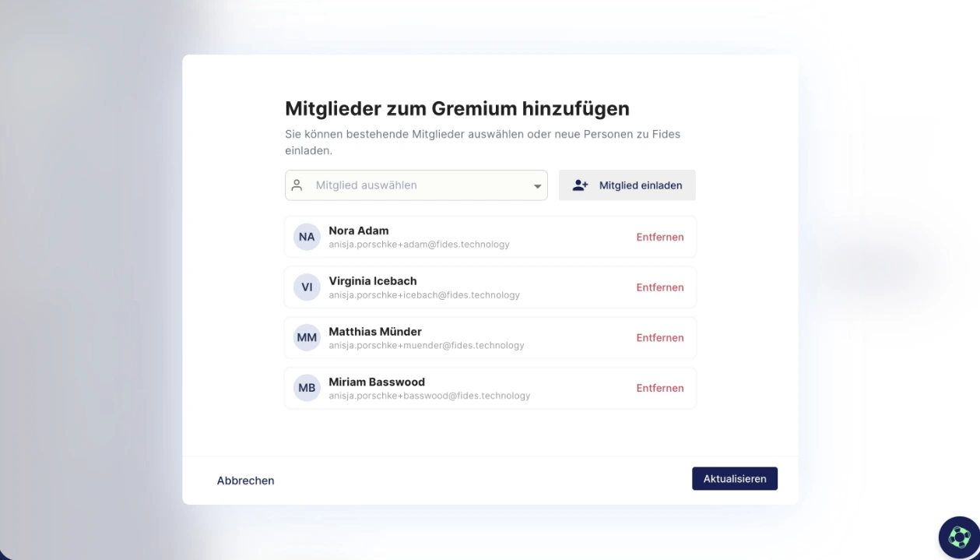
Task: Click the NA avatar for Nora Adam
Action: click(x=307, y=237)
